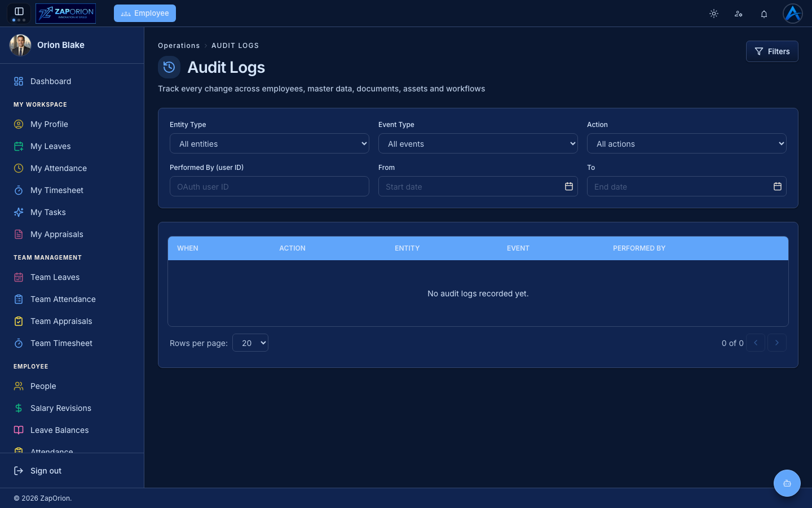Click the ENTITY column header
Image resolution: width=812 pixels, height=508 pixels.
407,248
